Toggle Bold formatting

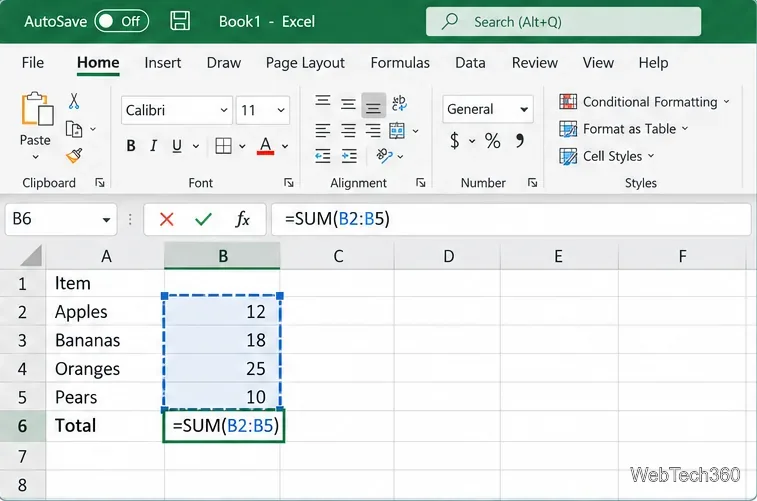pos(131,146)
